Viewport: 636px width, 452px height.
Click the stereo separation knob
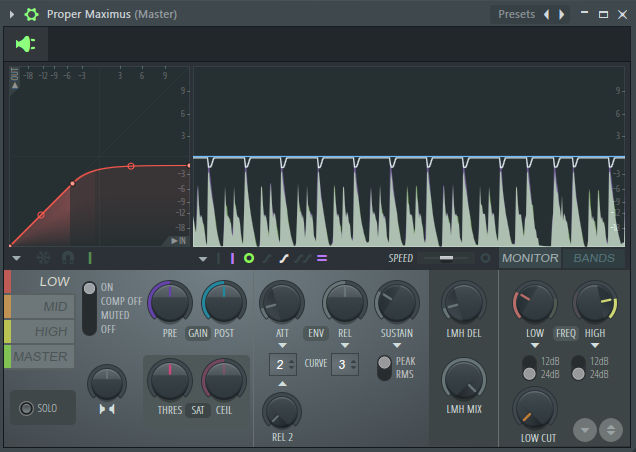click(x=107, y=383)
